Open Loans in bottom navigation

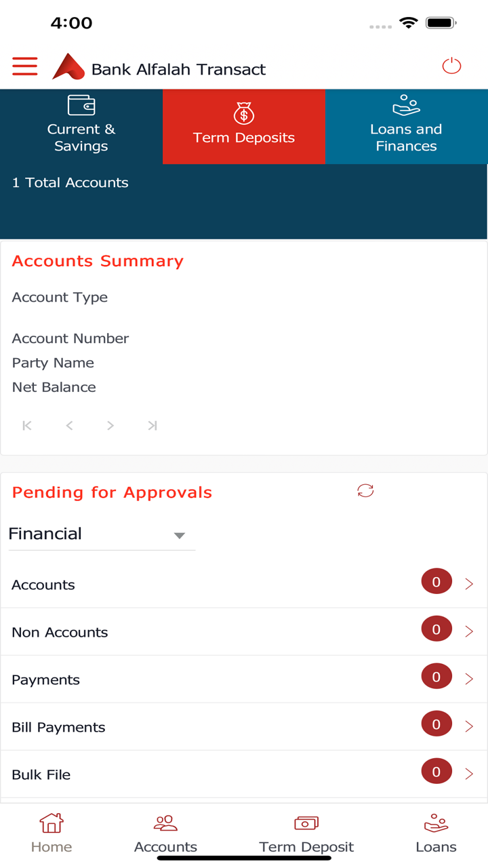click(x=436, y=833)
